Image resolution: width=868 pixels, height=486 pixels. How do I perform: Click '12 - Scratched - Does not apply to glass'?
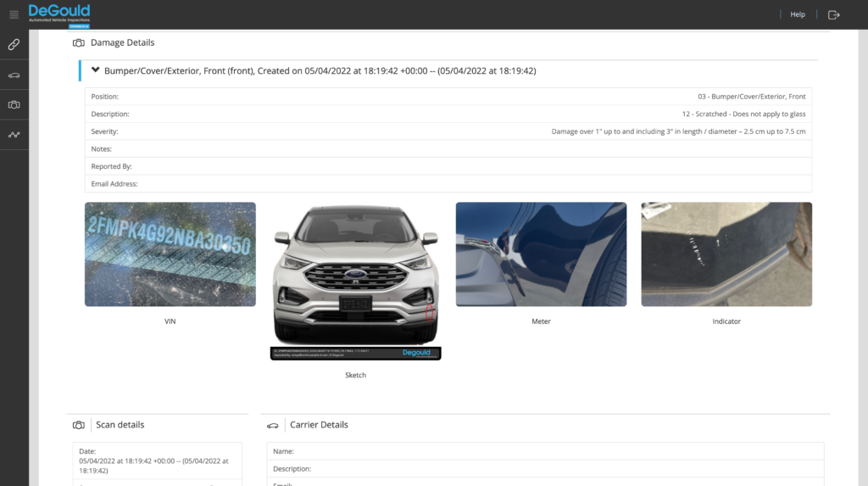click(743, 115)
